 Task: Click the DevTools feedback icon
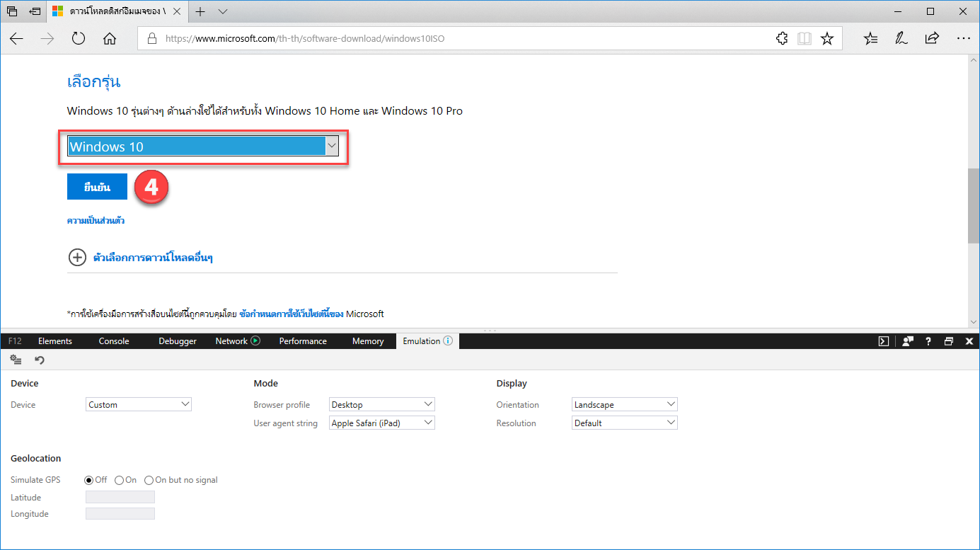[x=908, y=341]
